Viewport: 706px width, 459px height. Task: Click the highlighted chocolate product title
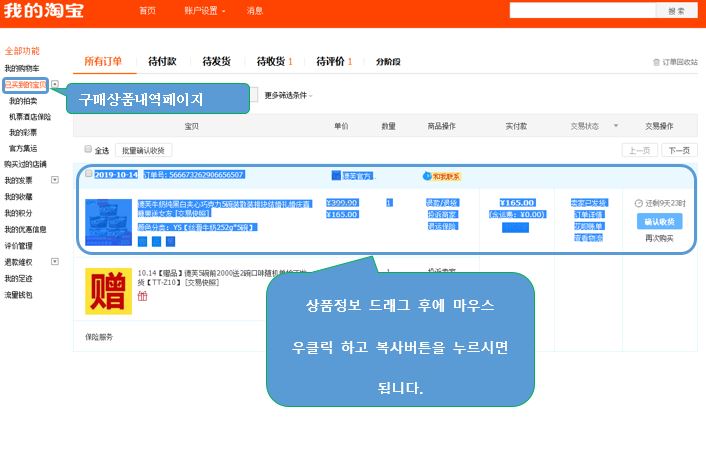click(224, 209)
